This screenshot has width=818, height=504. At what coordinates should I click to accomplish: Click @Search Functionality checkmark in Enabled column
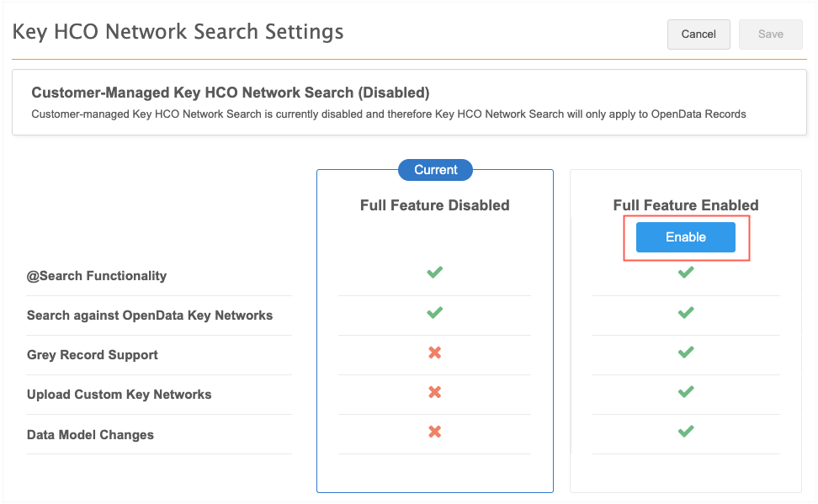click(x=686, y=273)
